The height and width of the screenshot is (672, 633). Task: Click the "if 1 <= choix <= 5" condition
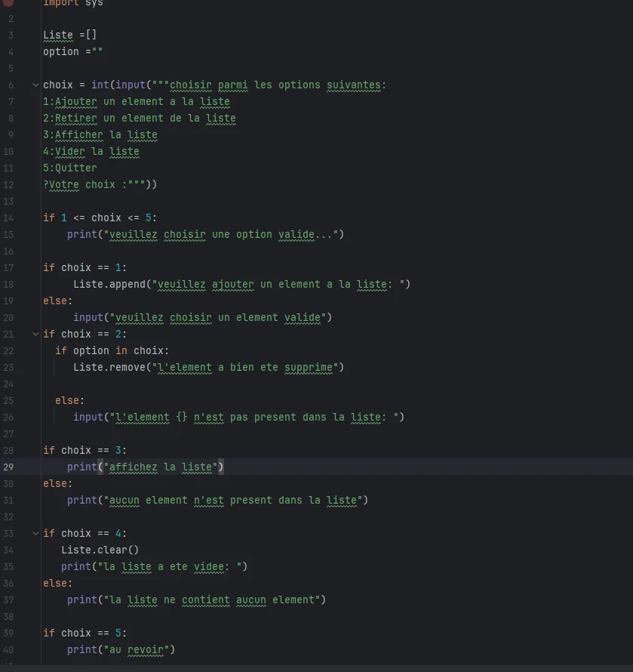(100, 217)
